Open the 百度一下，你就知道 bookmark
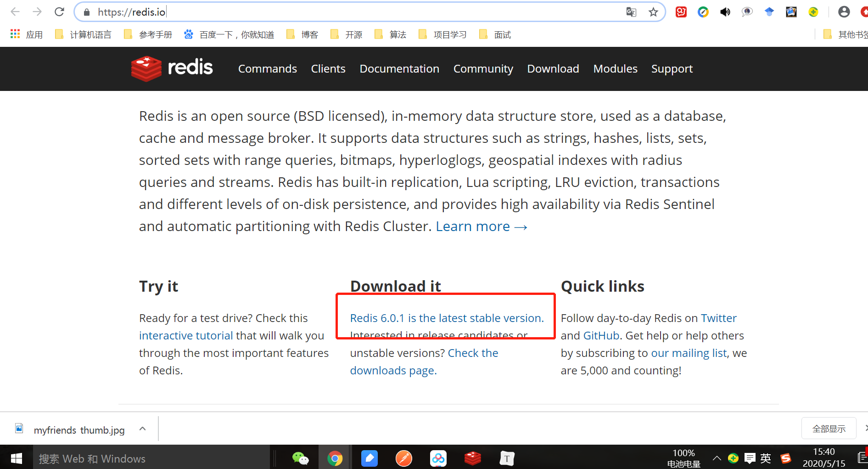Screen dimensions: 868x469 coord(229,34)
